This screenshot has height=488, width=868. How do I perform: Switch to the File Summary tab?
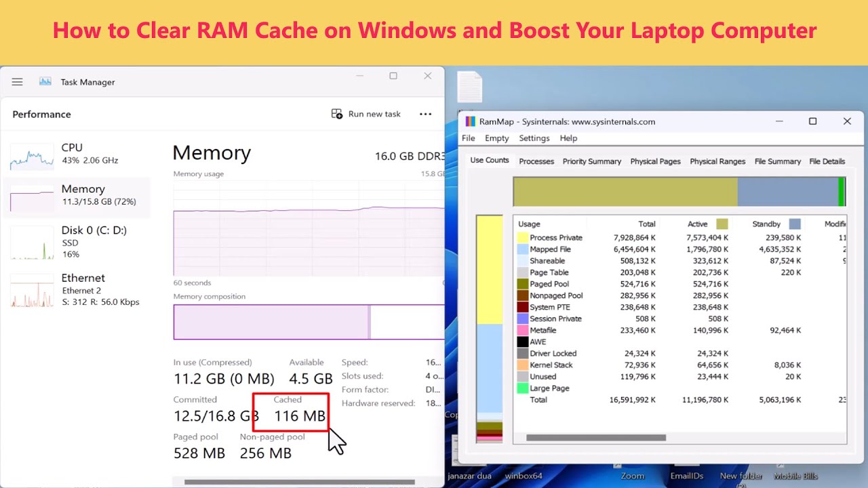click(x=778, y=161)
